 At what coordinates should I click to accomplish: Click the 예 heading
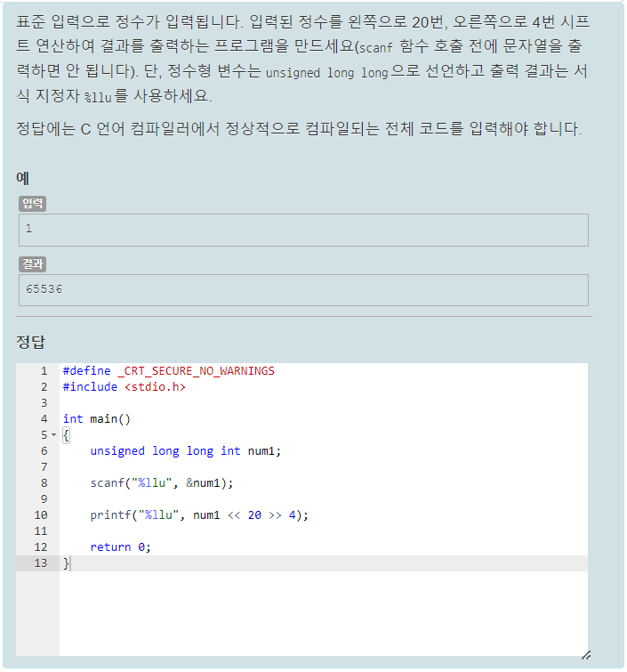coord(23,178)
